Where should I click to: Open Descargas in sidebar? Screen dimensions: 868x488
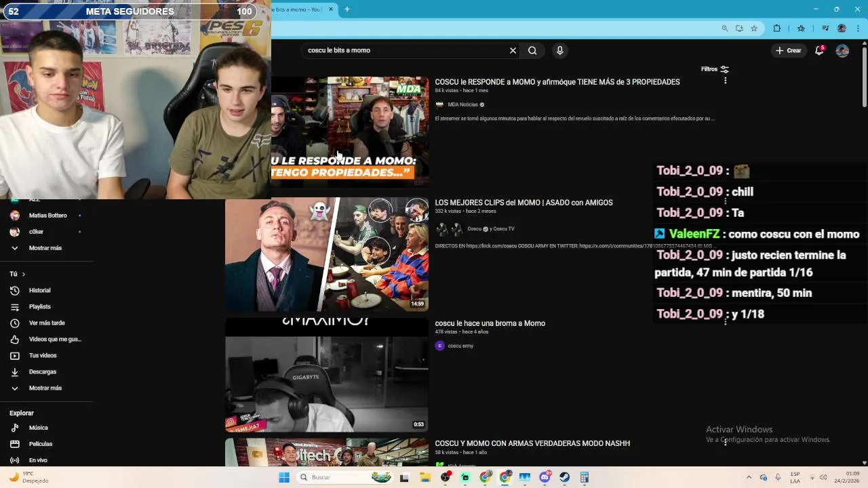coord(47,371)
